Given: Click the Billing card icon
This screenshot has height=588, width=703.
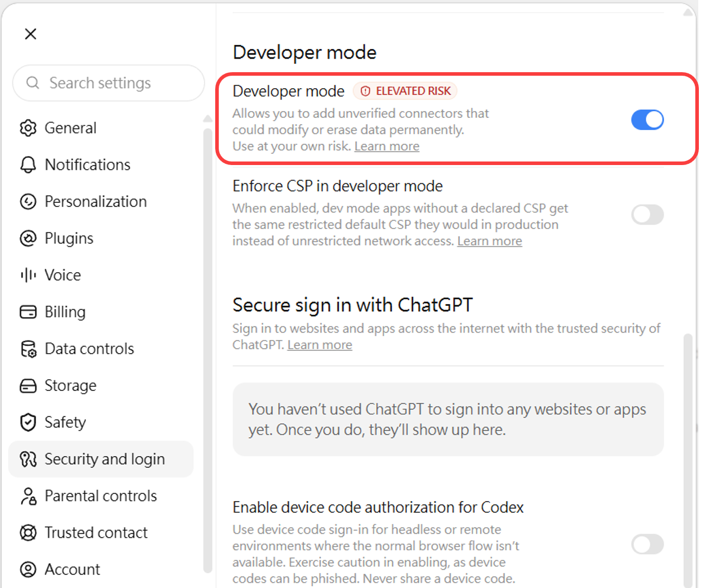Looking at the screenshot, I should click(x=28, y=312).
